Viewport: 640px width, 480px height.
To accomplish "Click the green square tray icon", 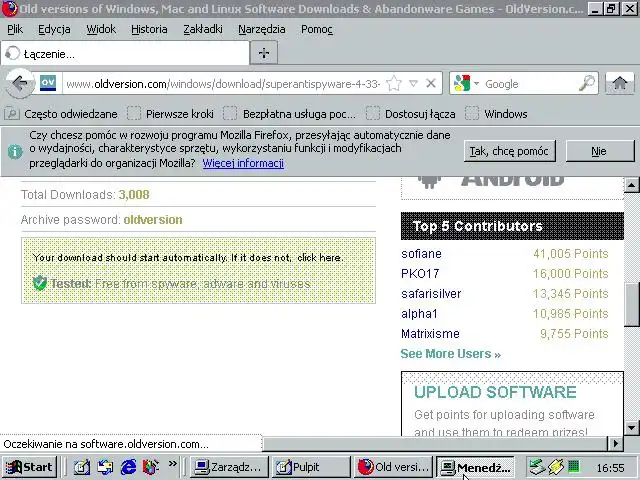I will pos(574,466).
